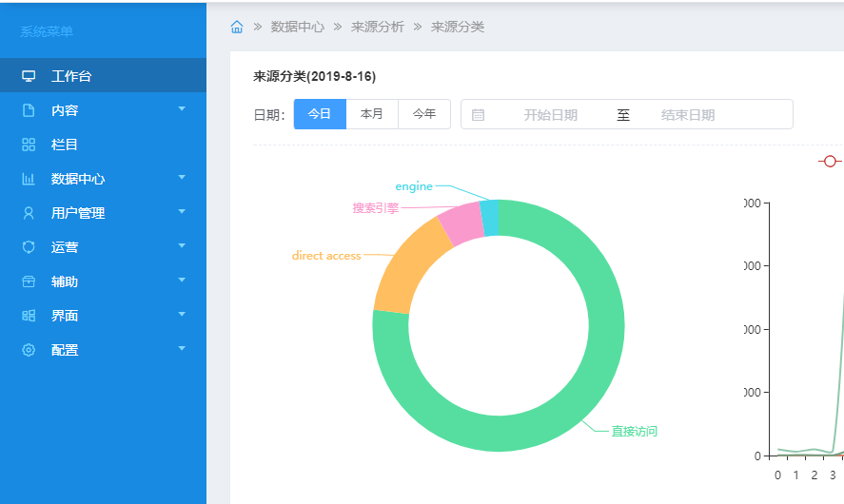
Task: Click 数据中心 in the breadcrumb
Action: click(298, 27)
